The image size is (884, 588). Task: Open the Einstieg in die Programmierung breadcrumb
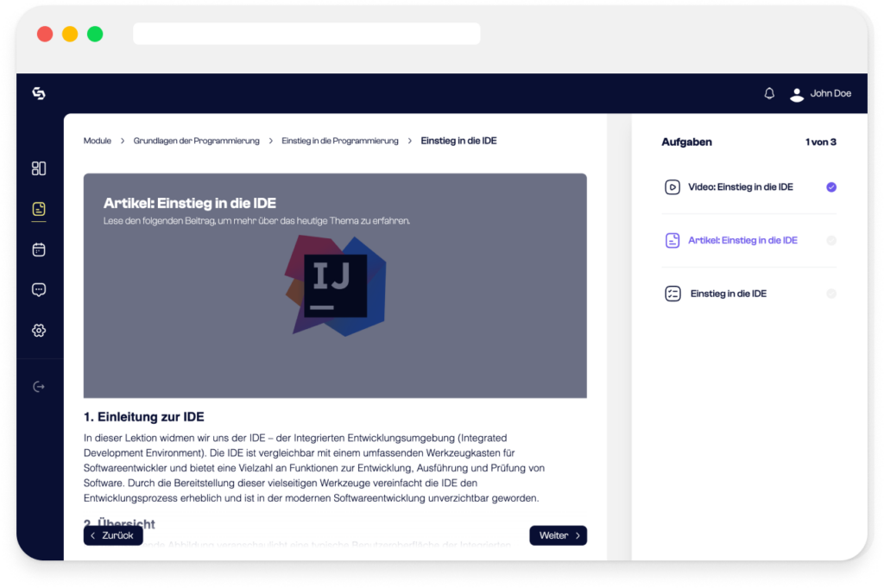pyautogui.click(x=340, y=141)
